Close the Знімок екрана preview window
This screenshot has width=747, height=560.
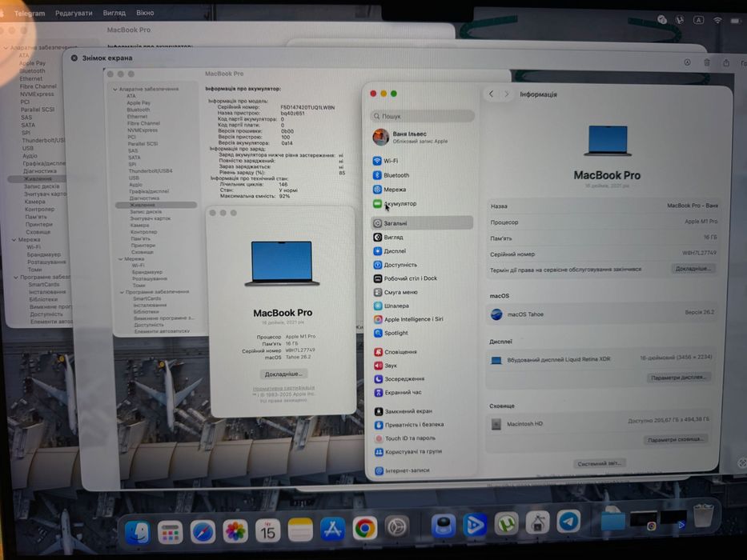74,58
